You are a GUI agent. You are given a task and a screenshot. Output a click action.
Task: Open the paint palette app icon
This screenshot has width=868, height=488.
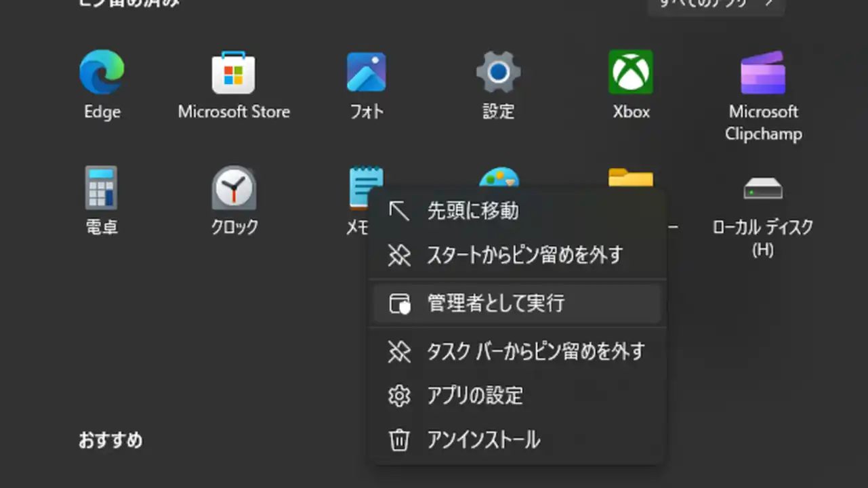499,177
